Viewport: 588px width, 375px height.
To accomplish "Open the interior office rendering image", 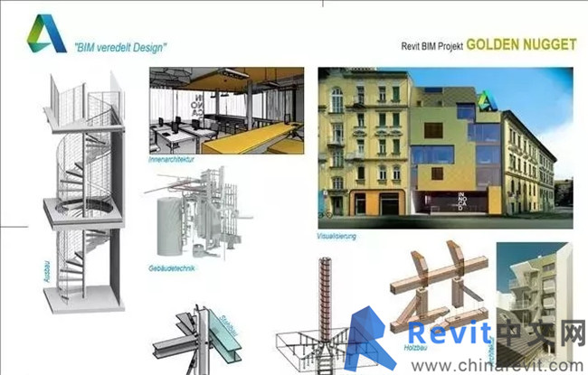I will (x=226, y=110).
